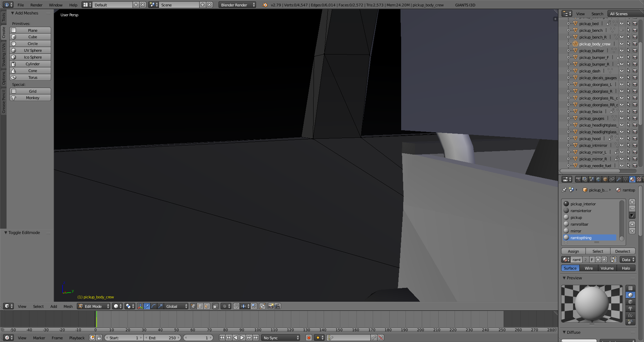Play animation in reverse

point(235,338)
